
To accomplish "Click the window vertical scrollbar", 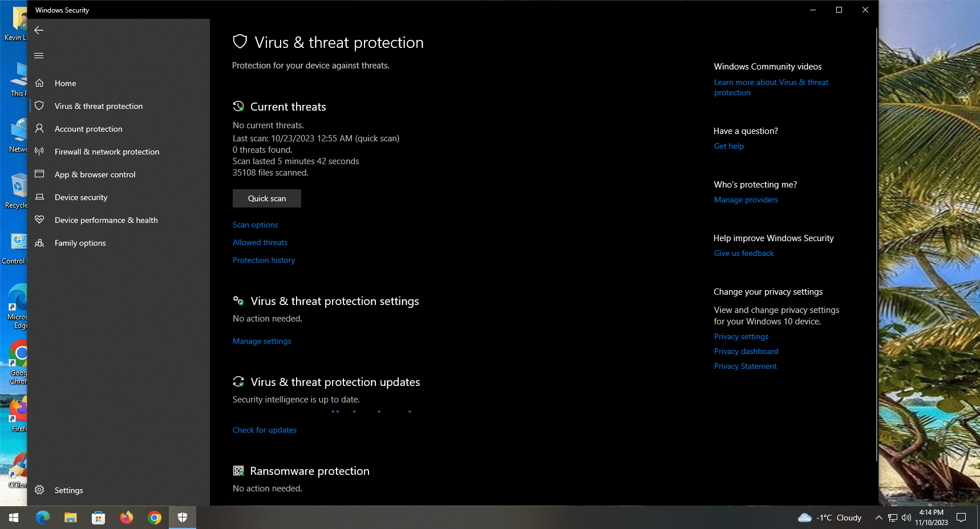I will pyautogui.click(x=876, y=245).
